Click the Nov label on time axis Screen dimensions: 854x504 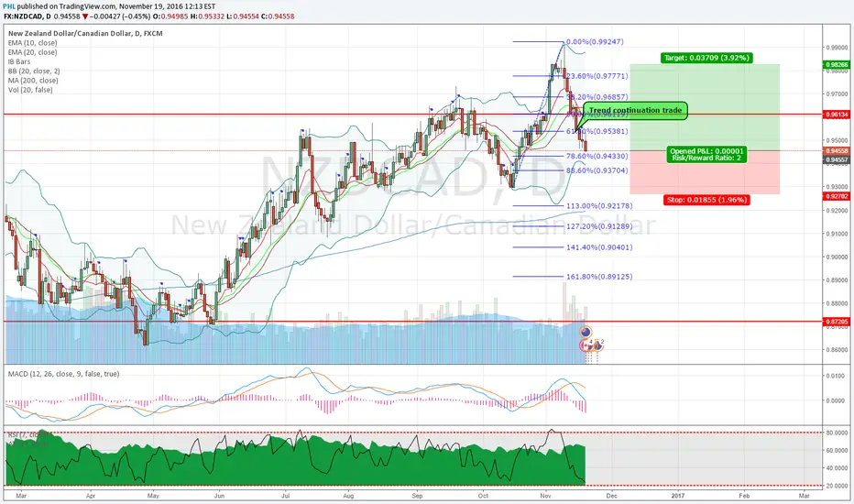coord(546,496)
